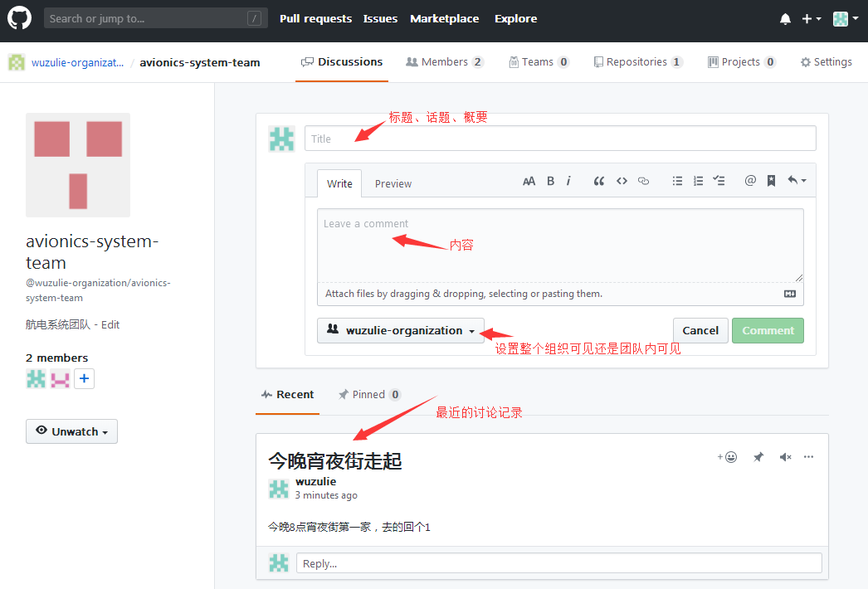Select the Write tab
The image size is (868, 589).
click(x=339, y=184)
